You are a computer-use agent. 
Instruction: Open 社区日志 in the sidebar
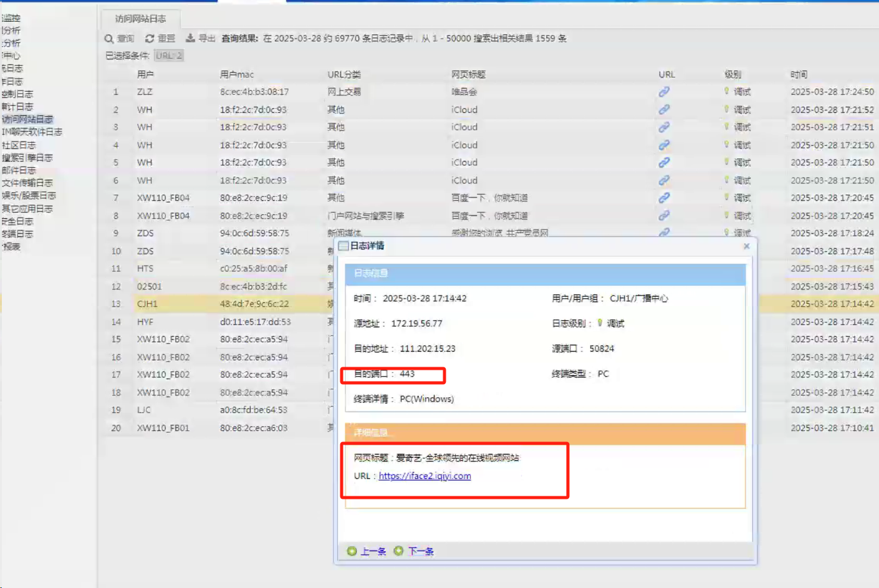click(19, 145)
